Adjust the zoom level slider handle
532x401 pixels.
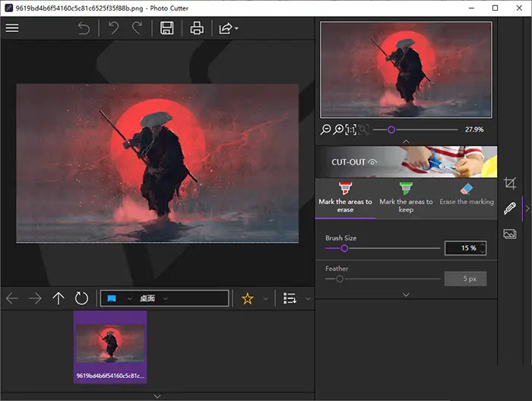coord(391,129)
